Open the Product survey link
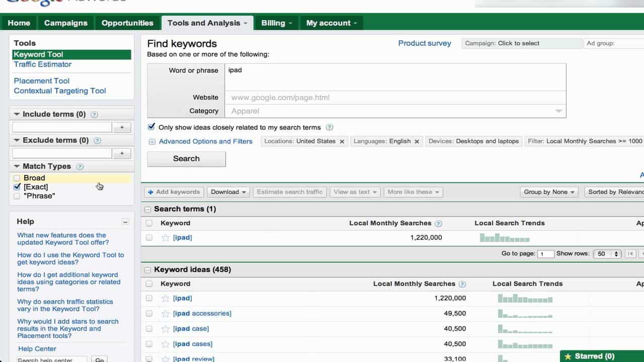This screenshot has width=644, height=362. click(424, 43)
